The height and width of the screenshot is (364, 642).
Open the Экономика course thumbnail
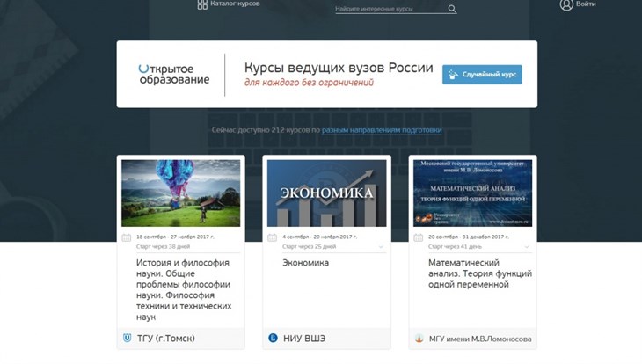coord(327,193)
